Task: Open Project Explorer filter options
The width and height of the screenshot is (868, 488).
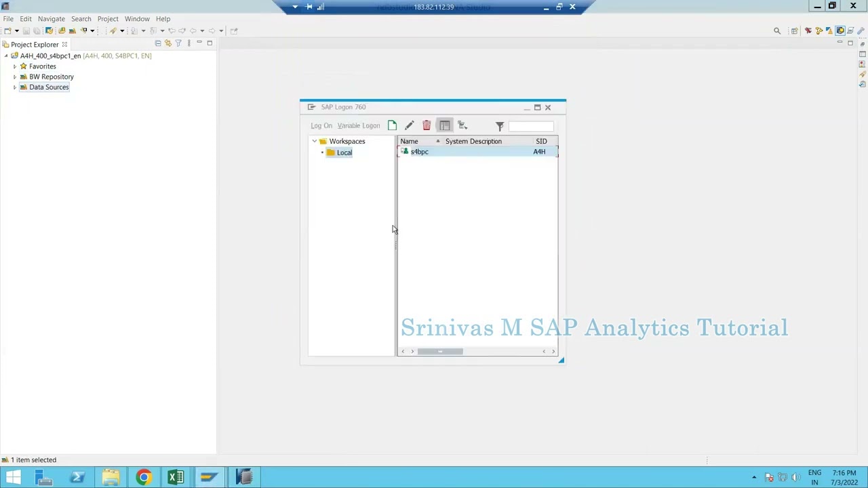Action: [178, 43]
